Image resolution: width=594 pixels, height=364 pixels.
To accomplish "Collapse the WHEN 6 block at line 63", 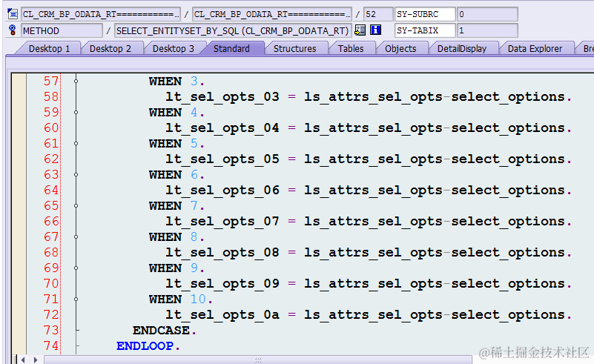I will coord(76,175).
